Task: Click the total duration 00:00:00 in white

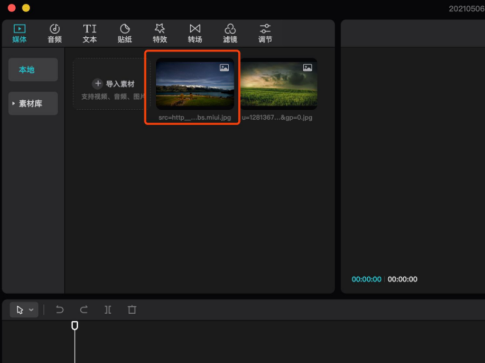Action: [402, 279]
